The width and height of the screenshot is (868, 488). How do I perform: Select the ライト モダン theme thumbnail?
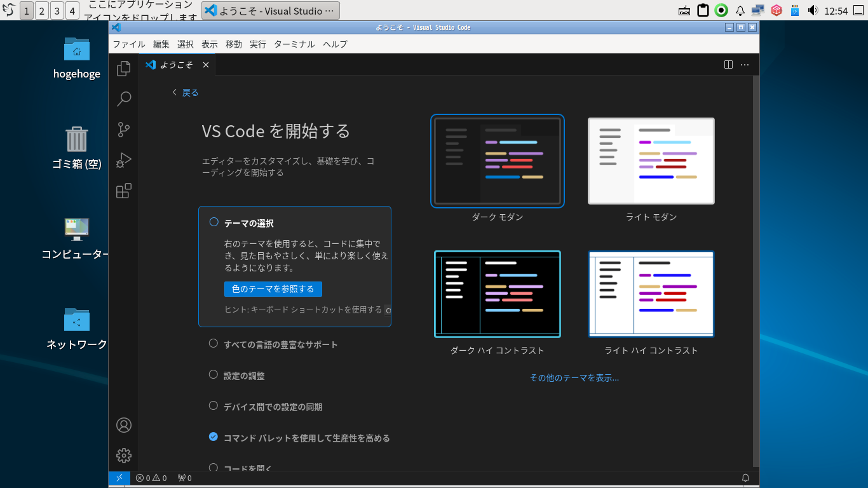[x=651, y=161]
